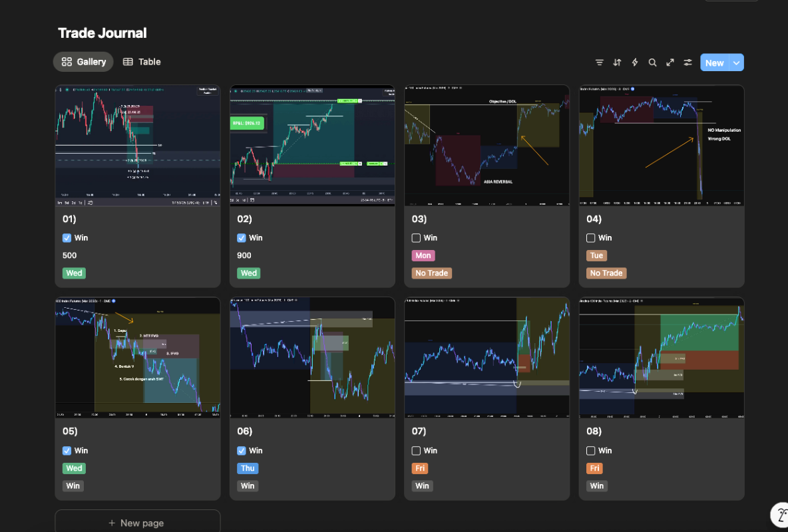Switch to the Gallery view tab
The height and width of the screenshot is (532, 788).
83,62
